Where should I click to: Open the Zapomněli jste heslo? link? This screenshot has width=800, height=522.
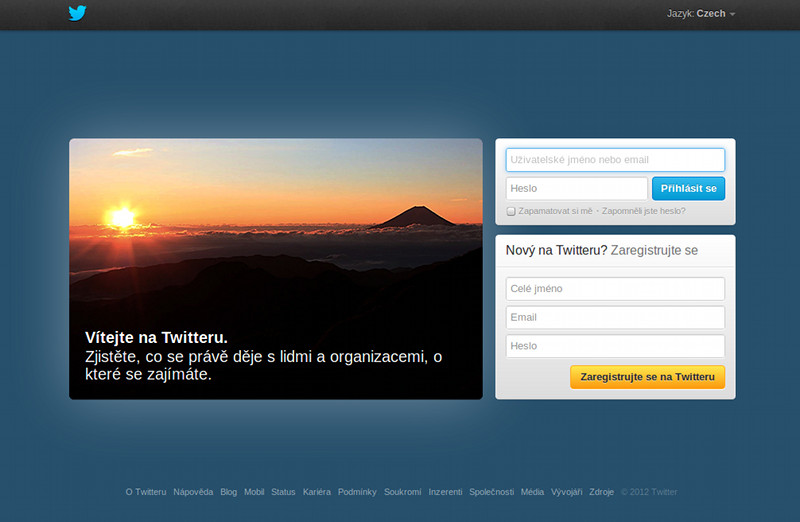[x=643, y=211]
